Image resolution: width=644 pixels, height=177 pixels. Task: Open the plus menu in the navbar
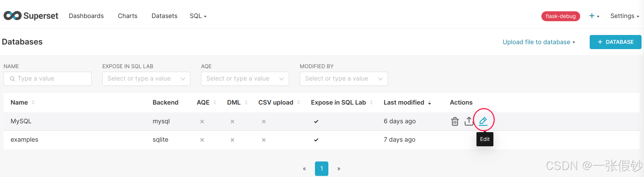(x=594, y=16)
